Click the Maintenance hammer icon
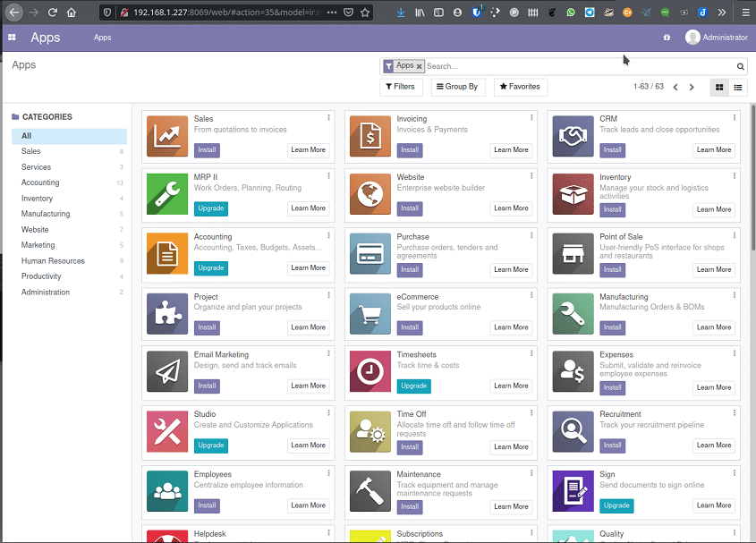756x543 pixels. coord(370,491)
